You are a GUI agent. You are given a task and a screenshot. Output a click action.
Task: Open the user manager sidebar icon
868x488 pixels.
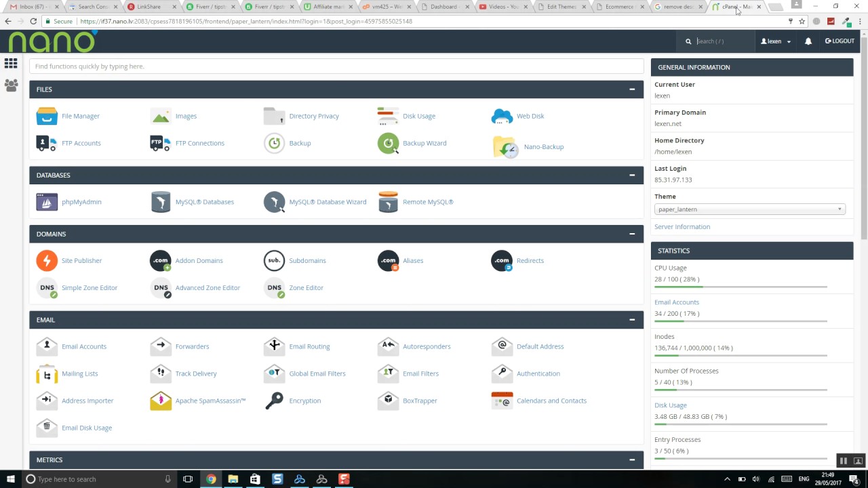11,85
